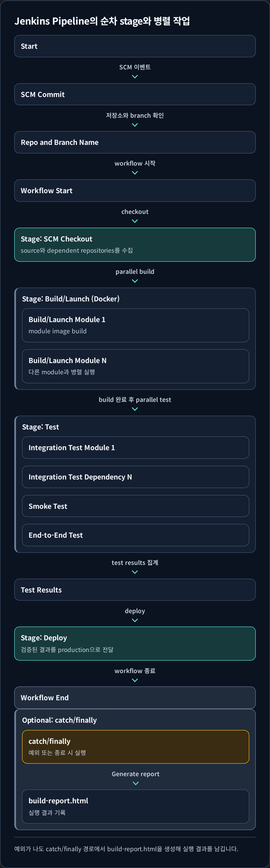Click the End-to-End Test item

[x=135, y=535]
